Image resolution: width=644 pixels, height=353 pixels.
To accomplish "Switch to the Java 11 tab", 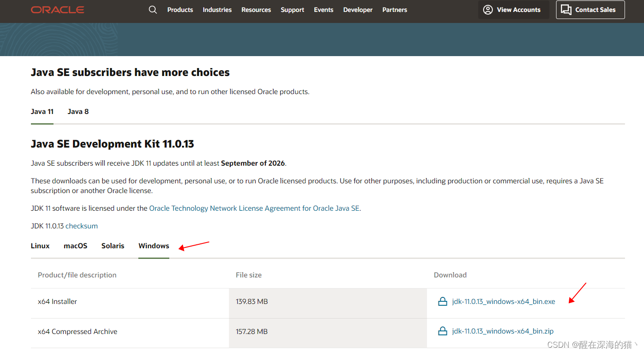I will click(x=42, y=112).
